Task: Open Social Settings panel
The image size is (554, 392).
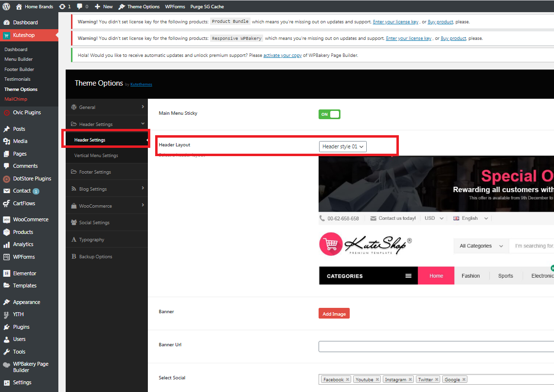Action: 107,222
